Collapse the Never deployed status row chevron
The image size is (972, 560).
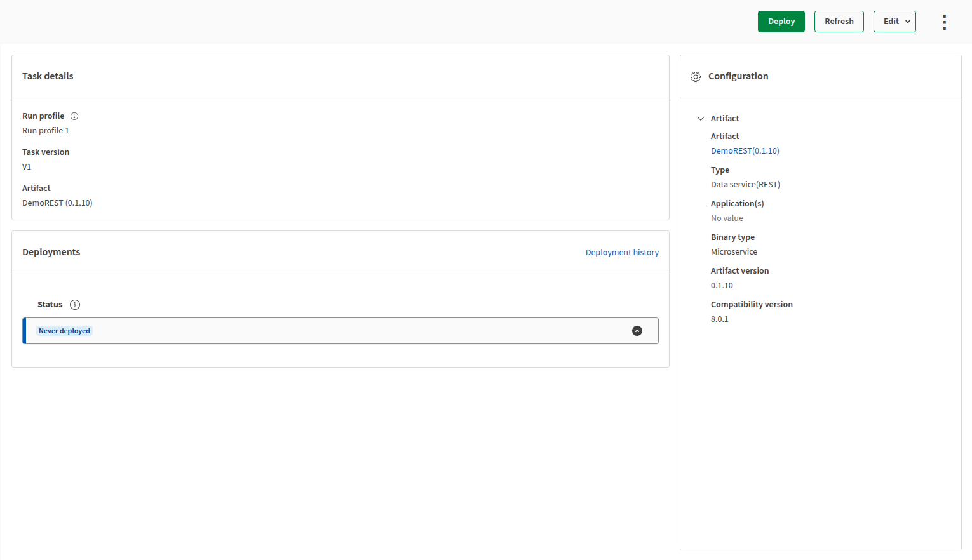[x=637, y=331]
